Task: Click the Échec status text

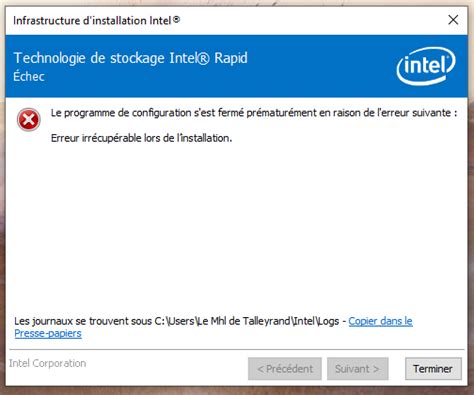Action: [x=29, y=76]
